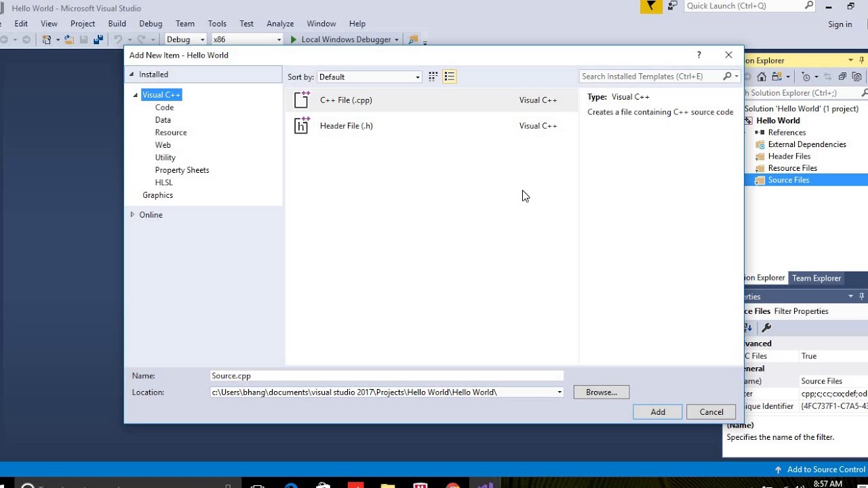Collapse the Visual C++ tree node
The height and width of the screenshot is (488, 868).
(x=136, y=95)
